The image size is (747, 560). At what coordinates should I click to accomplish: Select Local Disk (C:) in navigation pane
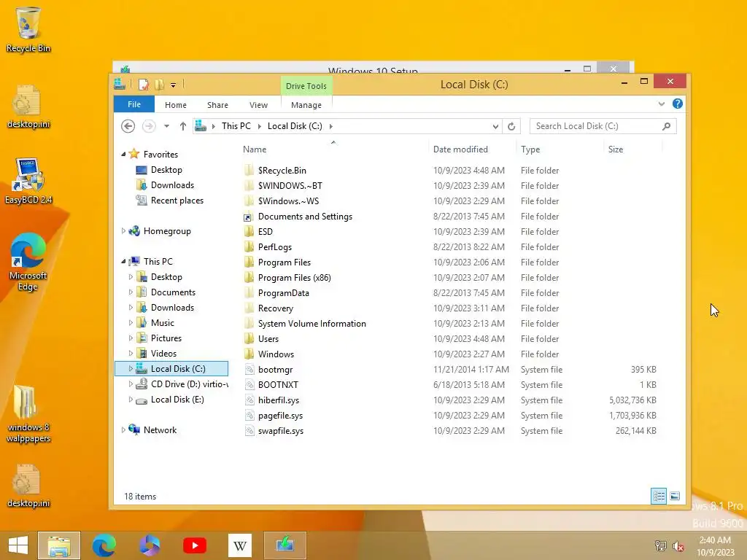171,368
